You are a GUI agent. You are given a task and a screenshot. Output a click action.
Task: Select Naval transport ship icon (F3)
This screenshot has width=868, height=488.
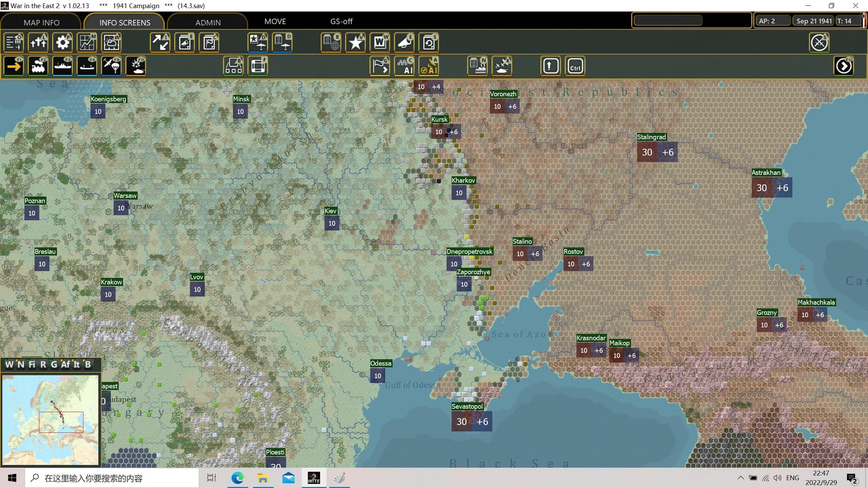tap(62, 66)
